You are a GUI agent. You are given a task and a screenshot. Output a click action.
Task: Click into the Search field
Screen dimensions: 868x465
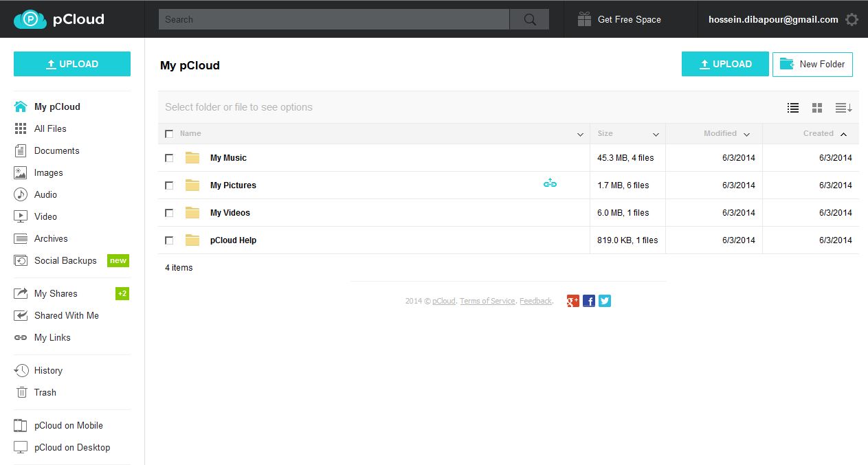(x=334, y=19)
